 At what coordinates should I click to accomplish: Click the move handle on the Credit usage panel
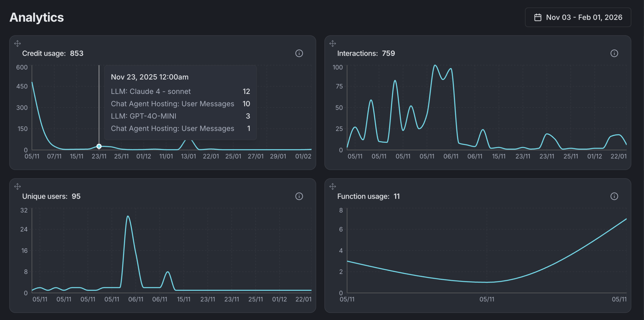17,43
